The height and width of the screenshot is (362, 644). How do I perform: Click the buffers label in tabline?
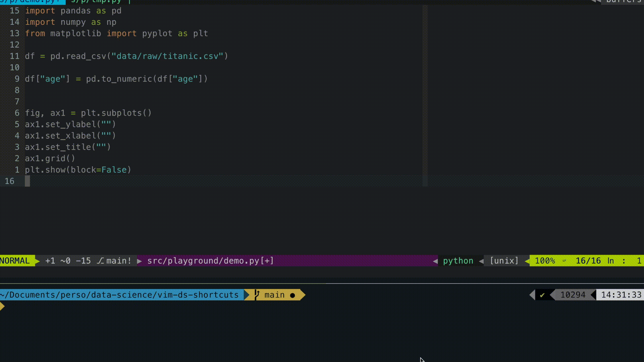[x=623, y=1]
